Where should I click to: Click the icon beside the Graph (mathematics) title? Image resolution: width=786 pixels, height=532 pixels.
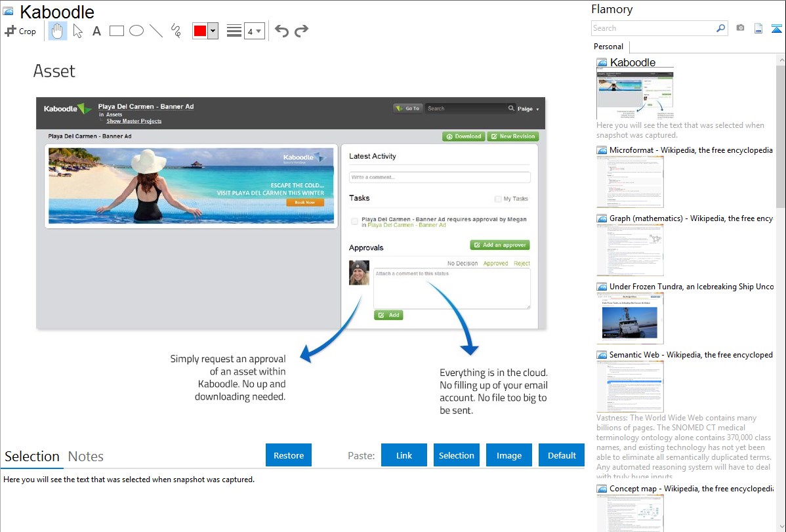click(x=602, y=218)
